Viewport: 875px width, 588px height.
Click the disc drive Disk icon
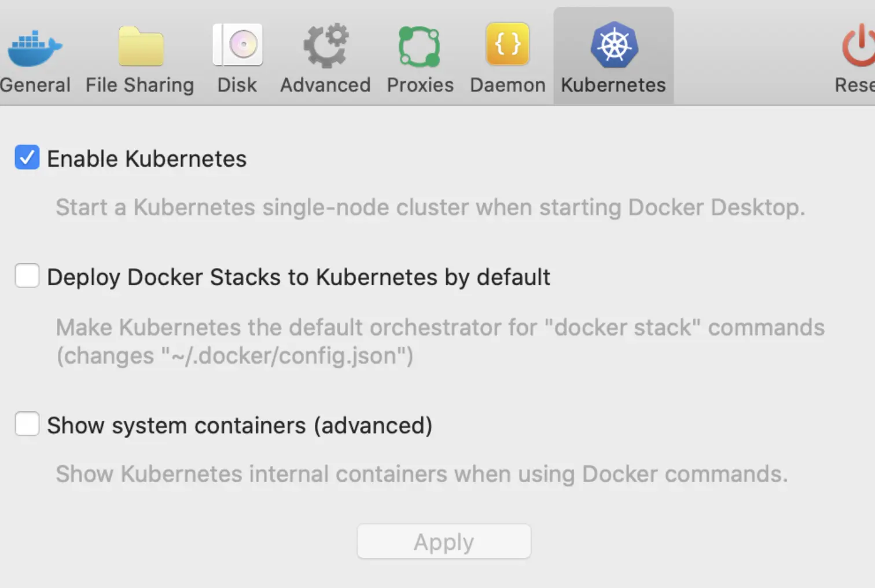[238, 45]
